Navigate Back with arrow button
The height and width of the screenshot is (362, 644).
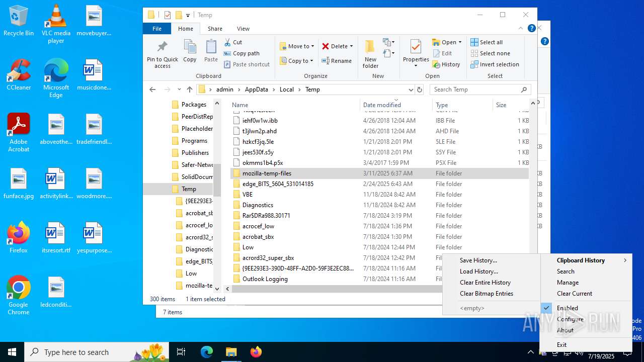point(152,89)
